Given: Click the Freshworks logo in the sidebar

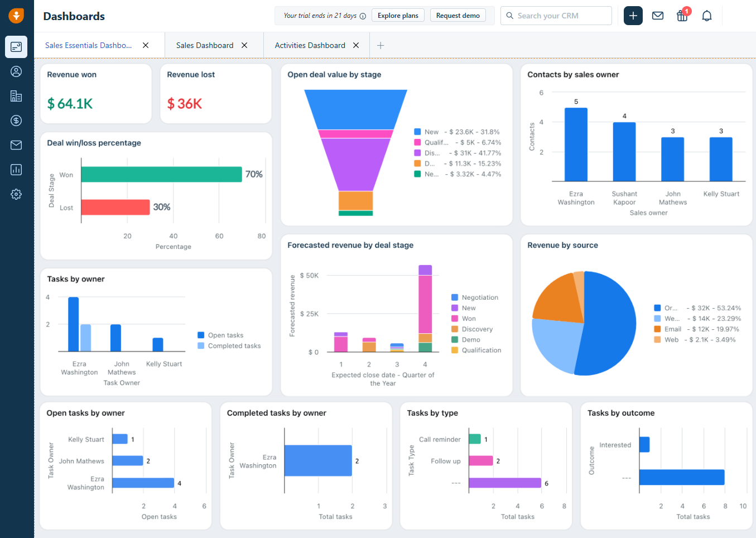Looking at the screenshot, I should coord(16,15).
